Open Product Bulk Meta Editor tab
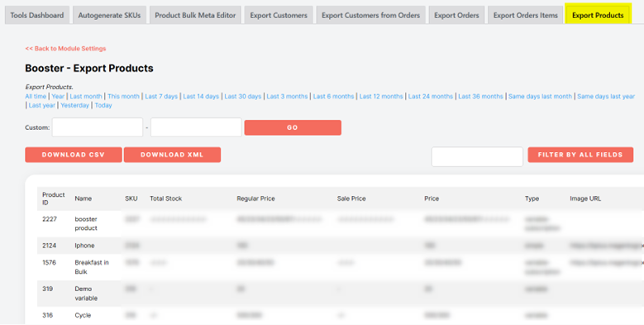 pos(195,15)
